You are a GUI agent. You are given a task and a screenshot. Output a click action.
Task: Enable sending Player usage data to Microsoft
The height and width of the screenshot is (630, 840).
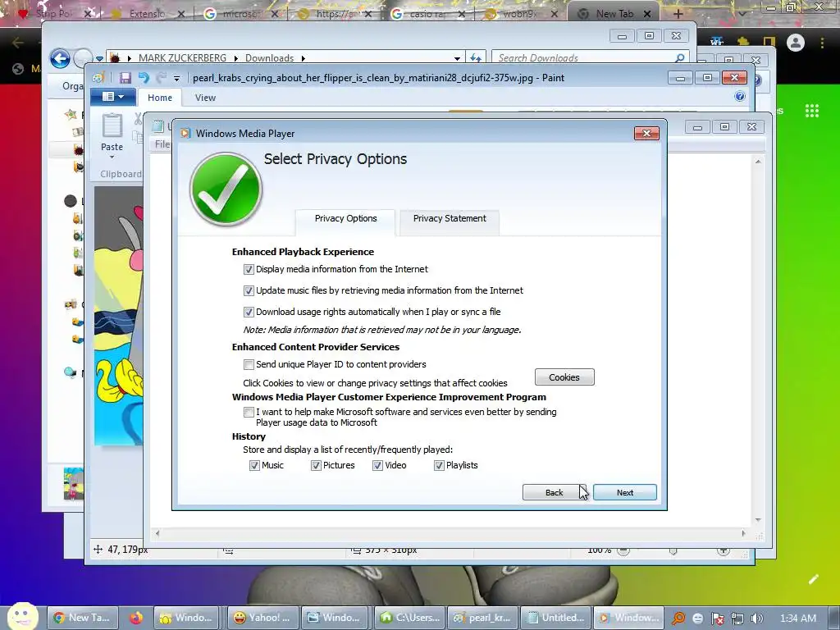pyautogui.click(x=249, y=413)
